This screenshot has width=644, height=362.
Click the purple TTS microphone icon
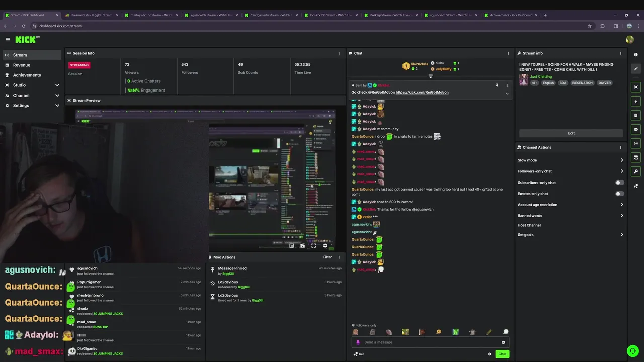click(x=358, y=342)
